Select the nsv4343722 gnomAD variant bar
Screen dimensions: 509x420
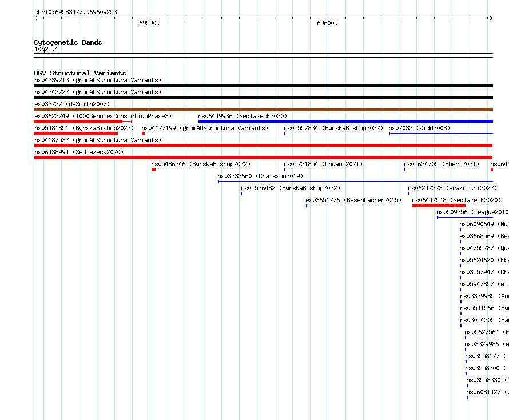pyautogui.click(x=263, y=98)
